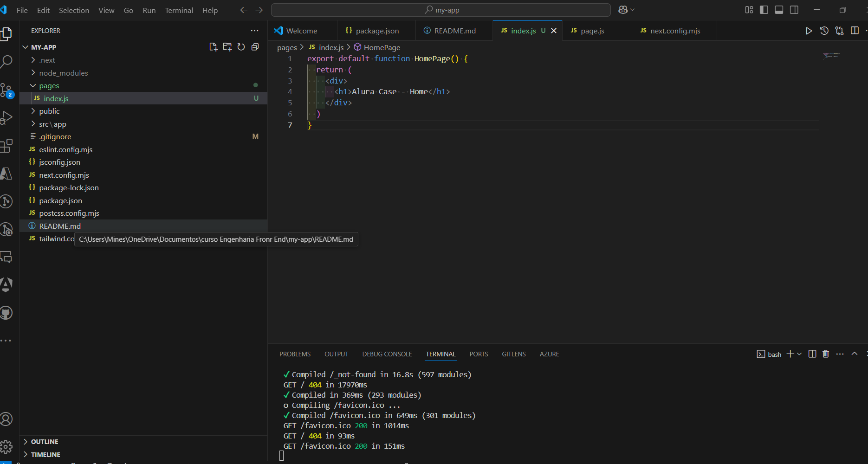Click the my-app command center search box
The image size is (868, 464).
441,10
